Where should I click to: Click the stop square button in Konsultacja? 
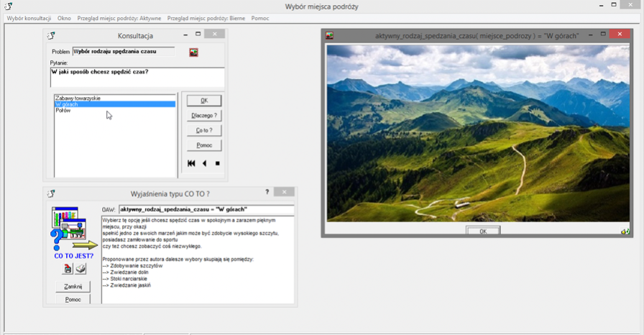click(218, 163)
